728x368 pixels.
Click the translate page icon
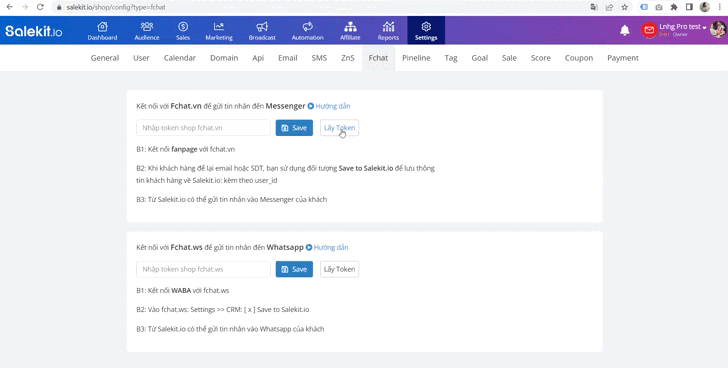(x=594, y=7)
